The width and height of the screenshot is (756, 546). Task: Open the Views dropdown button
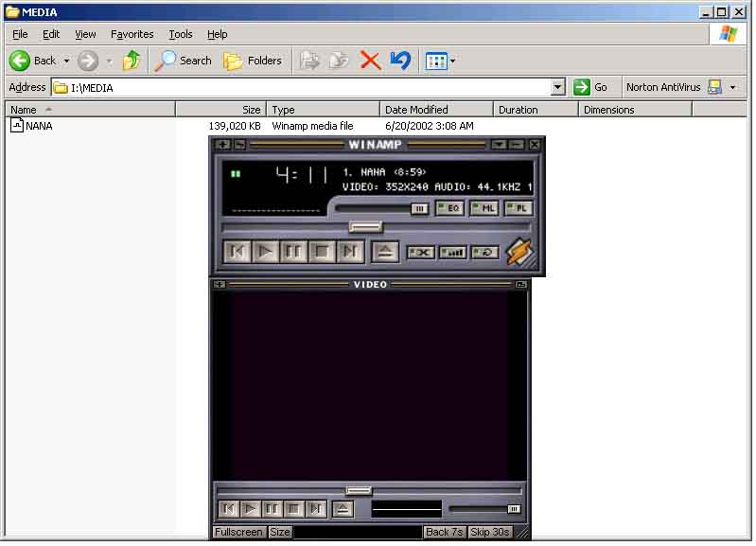(x=440, y=62)
